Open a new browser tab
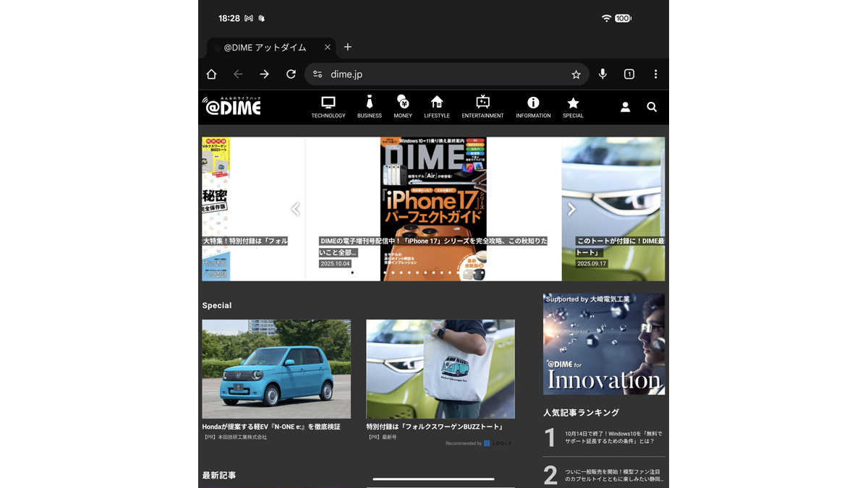 [x=348, y=47]
